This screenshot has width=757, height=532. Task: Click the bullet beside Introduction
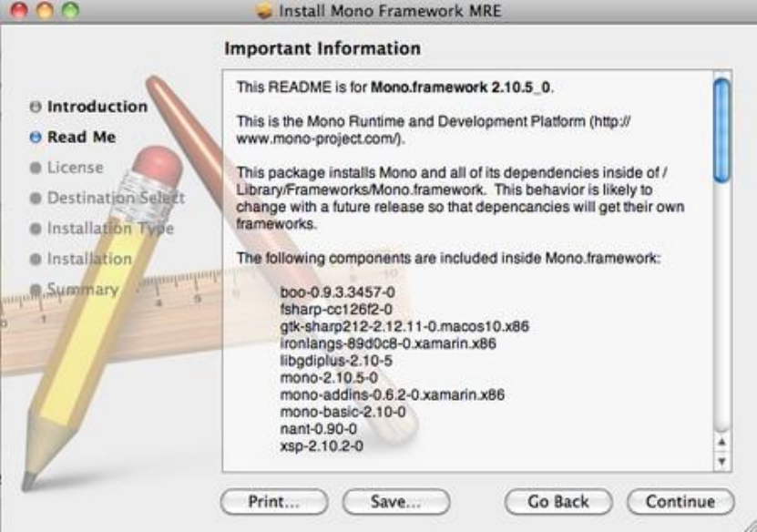pos(36,107)
